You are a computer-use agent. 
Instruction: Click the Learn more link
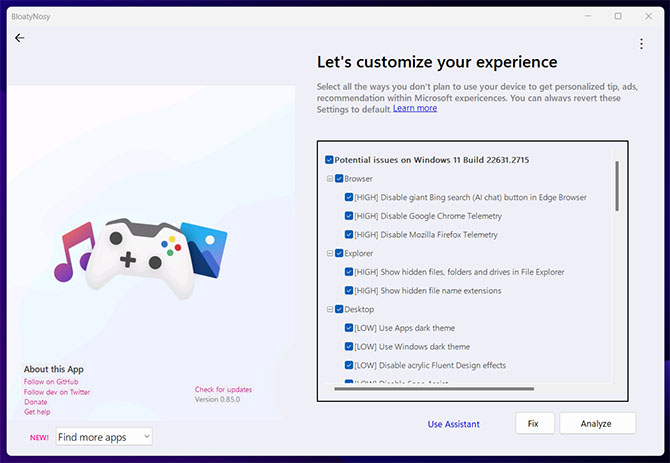415,108
